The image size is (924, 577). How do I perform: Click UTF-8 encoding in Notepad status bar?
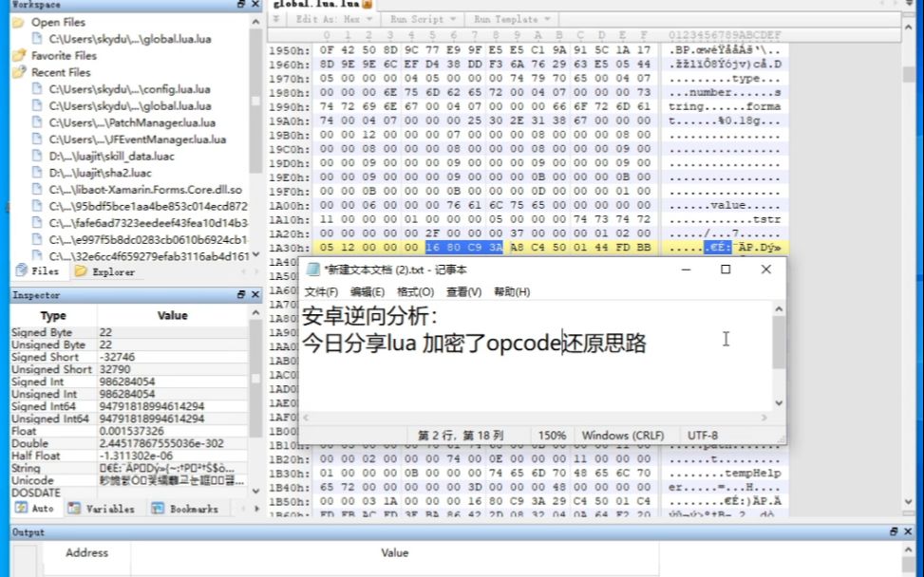click(x=703, y=436)
